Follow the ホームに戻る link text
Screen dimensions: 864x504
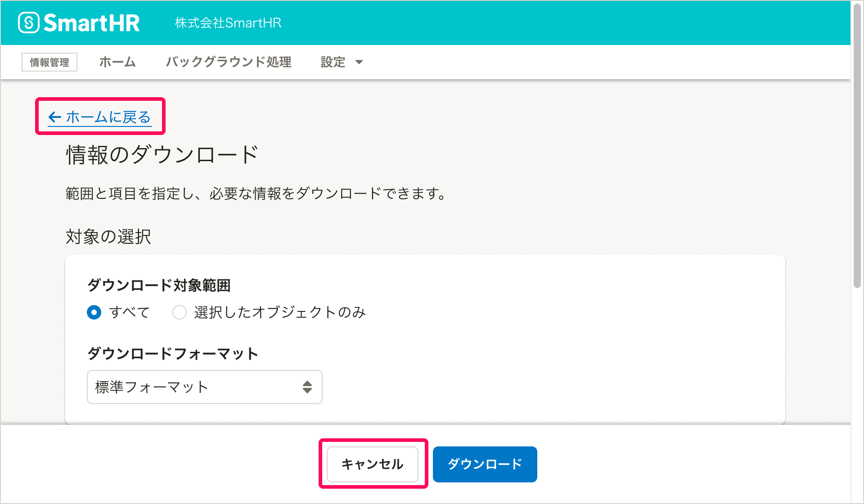pyautogui.click(x=108, y=117)
